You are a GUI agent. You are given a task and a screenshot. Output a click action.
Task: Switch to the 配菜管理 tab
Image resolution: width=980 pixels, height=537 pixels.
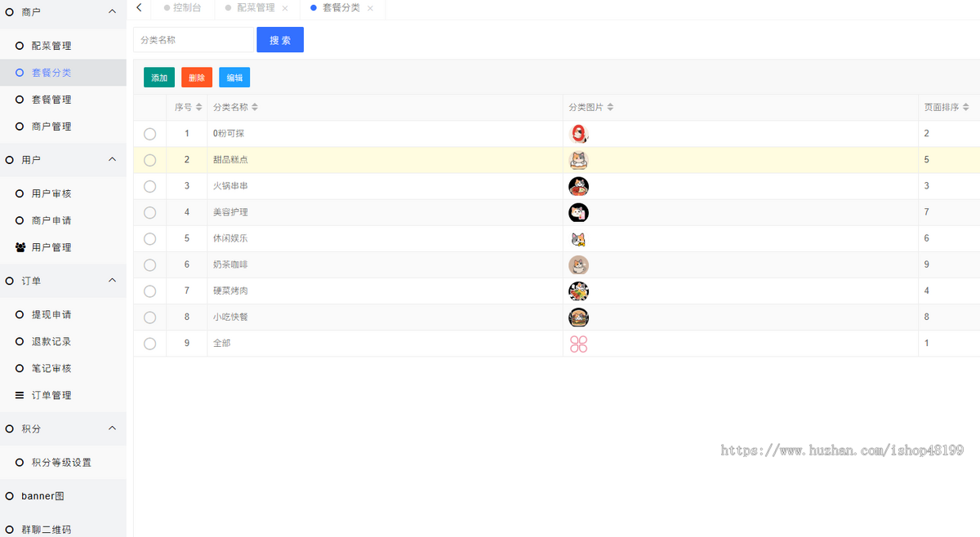coord(255,9)
